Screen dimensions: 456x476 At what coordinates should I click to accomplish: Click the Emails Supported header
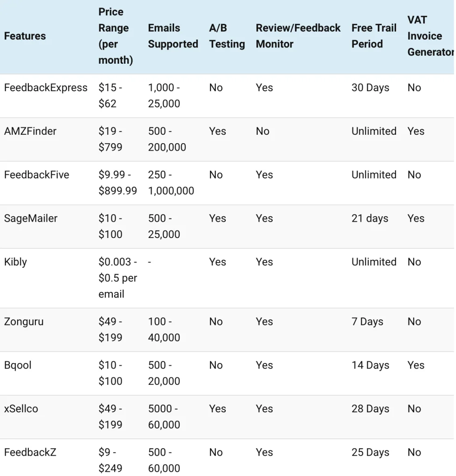(173, 36)
